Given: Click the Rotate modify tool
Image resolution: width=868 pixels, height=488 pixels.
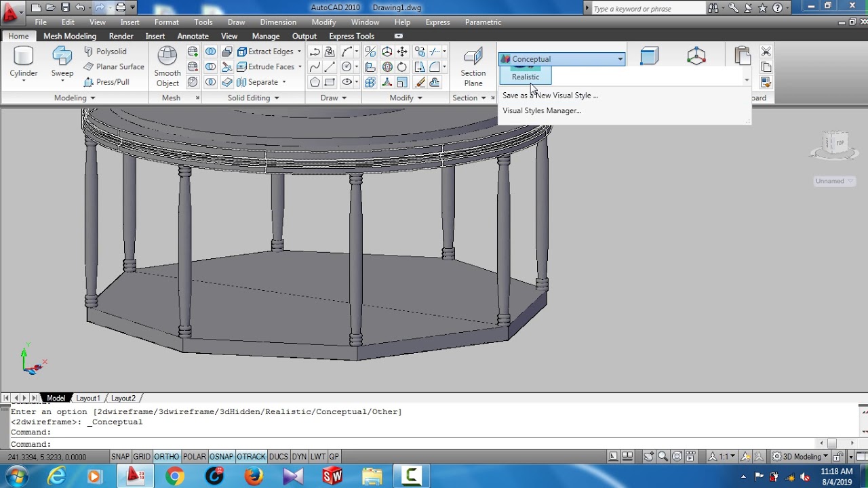Looking at the screenshot, I should coord(402,66).
